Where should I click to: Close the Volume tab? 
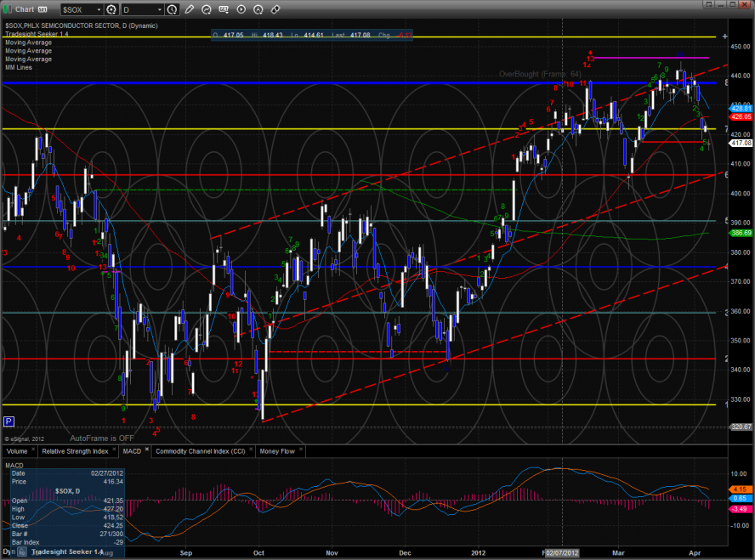point(32,450)
